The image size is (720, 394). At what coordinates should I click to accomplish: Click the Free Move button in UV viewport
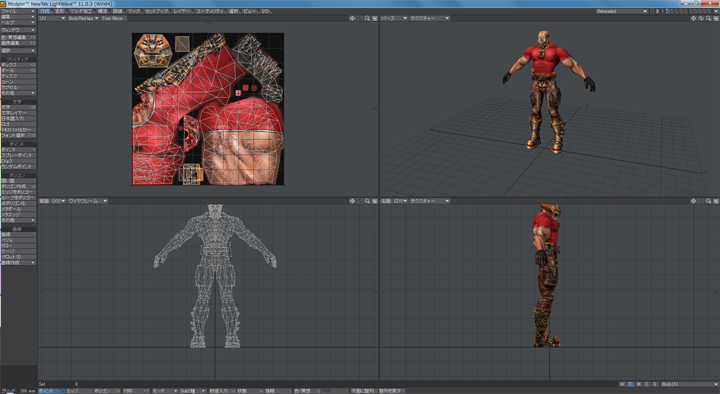coord(113,18)
